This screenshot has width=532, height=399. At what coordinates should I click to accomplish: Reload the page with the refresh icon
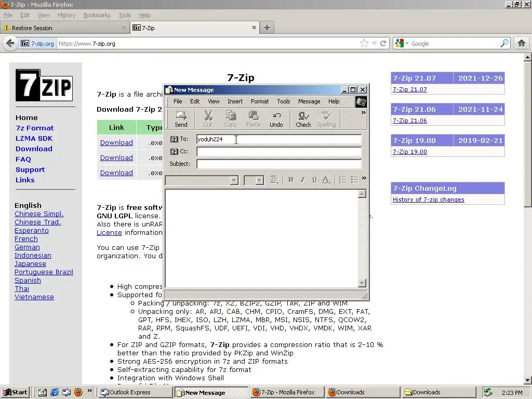(383, 44)
